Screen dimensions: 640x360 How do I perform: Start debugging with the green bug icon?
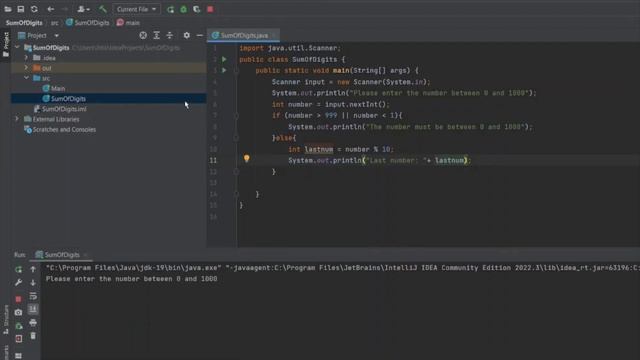point(184,9)
